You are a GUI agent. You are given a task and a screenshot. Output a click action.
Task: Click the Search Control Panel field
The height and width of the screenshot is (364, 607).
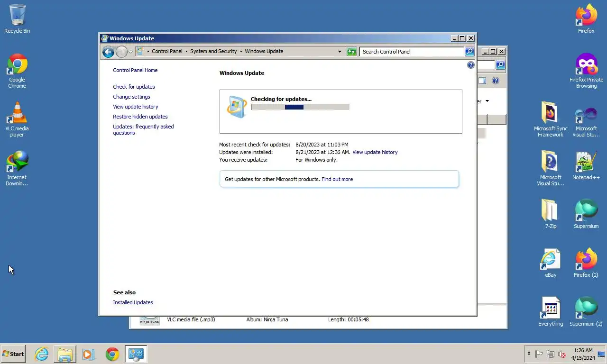point(412,52)
